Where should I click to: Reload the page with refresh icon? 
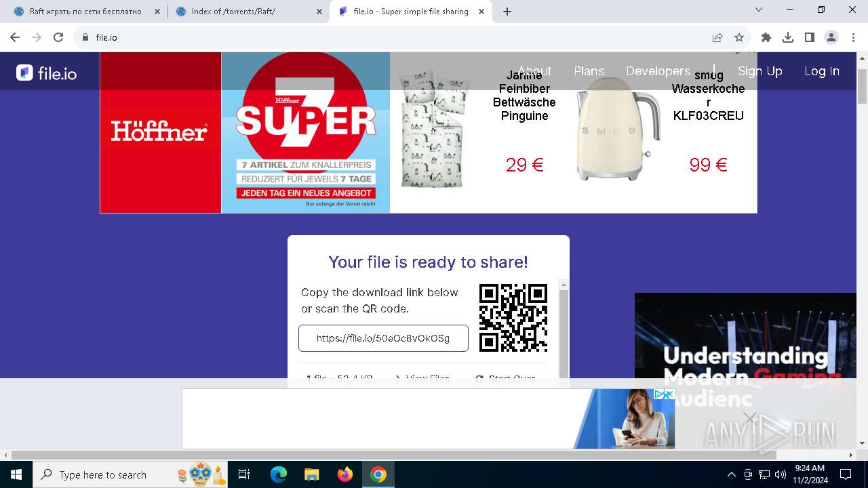pyautogui.click(x=58, y=37)
